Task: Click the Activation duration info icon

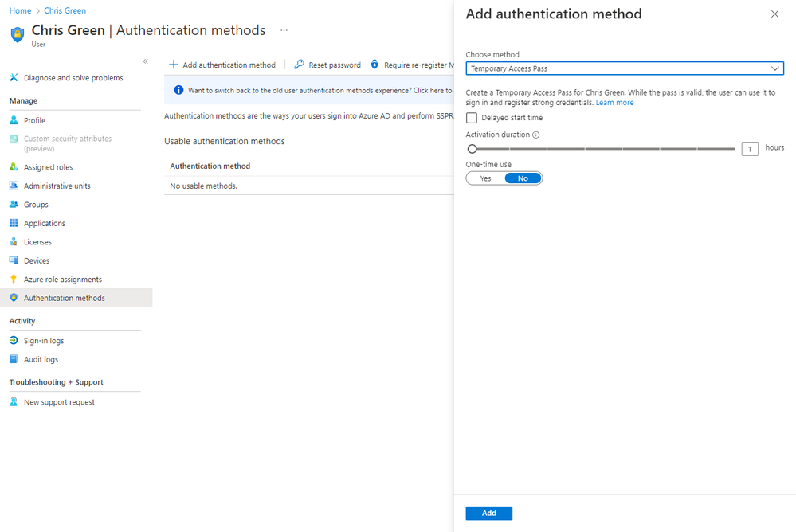Action: (x=535, y=135)
